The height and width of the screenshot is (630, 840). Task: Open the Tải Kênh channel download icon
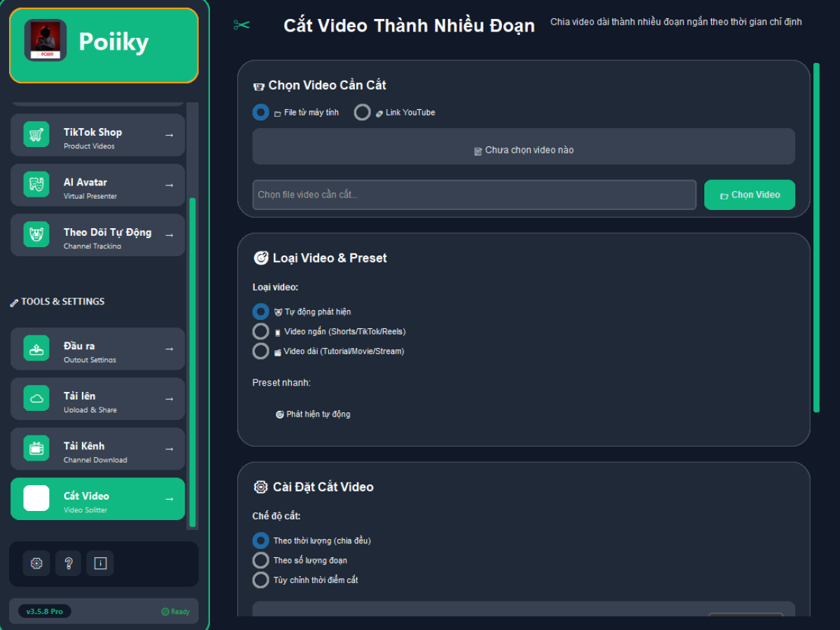pos(36,449)
